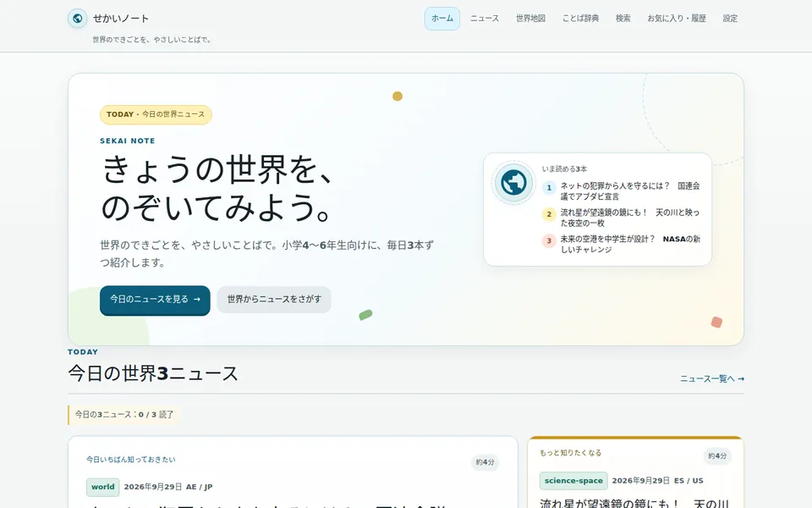
Task: Click the TODAY・今日の世界ニュース pill
Action: point(156,114)
